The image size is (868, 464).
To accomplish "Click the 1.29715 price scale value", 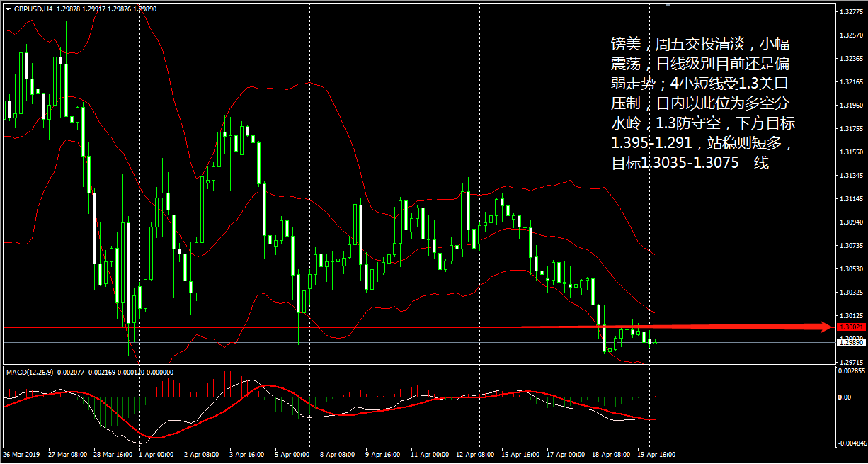I will click(x=850, y=362).
